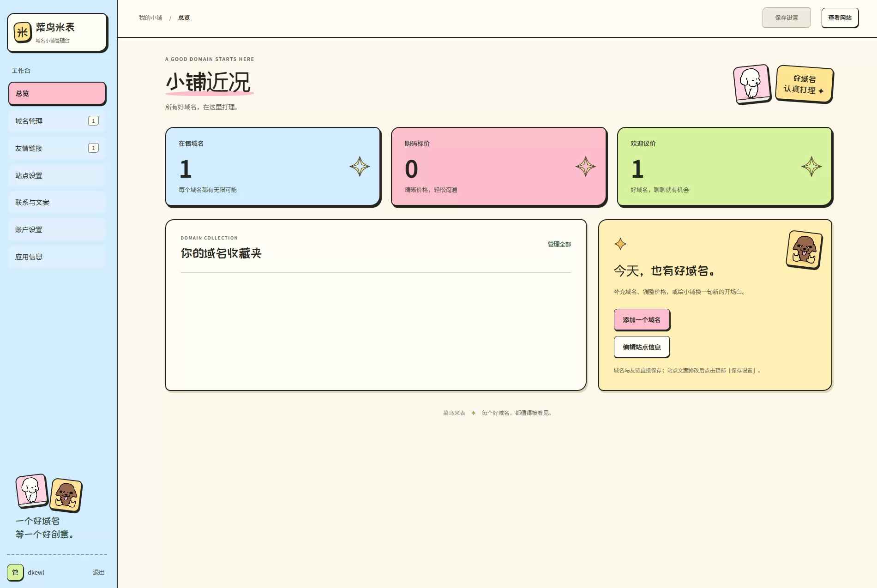The width and height of the screenshot is (877, 588).
Task: Click the white puppy sticker in header
Action: (752, 84)
